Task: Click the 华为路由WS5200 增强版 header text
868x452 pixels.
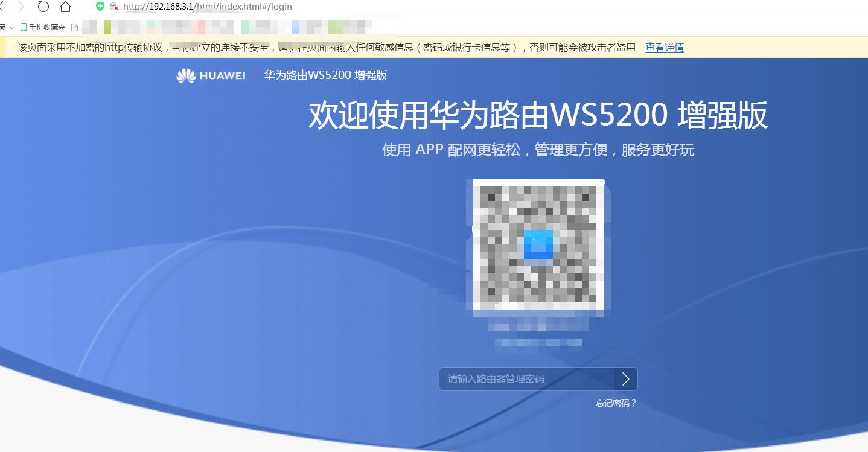Action: (x=326, y=75)
